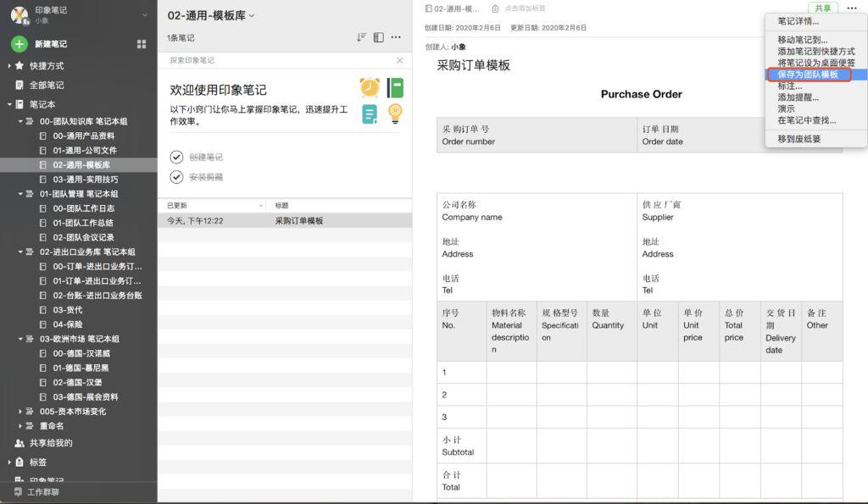The image size is (868, 504).
Task: Click the 笔记本 notebook icon
Action: (x=19, y=104)
